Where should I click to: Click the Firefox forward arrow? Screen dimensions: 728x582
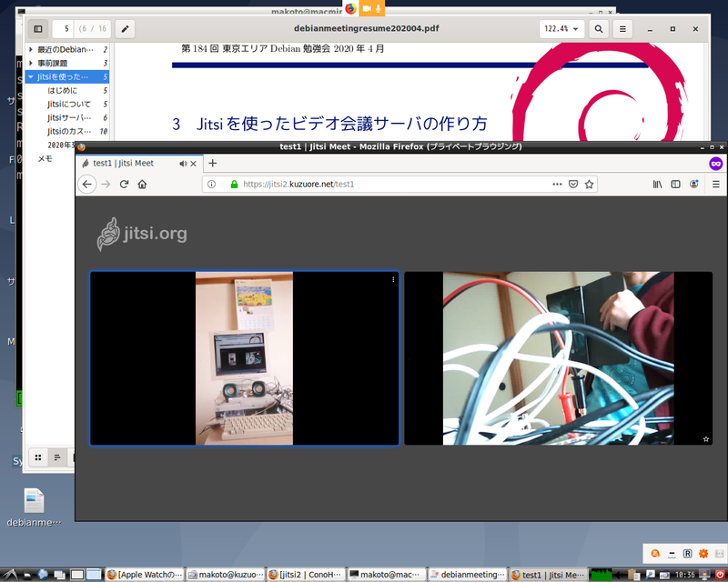coord(106,185)
